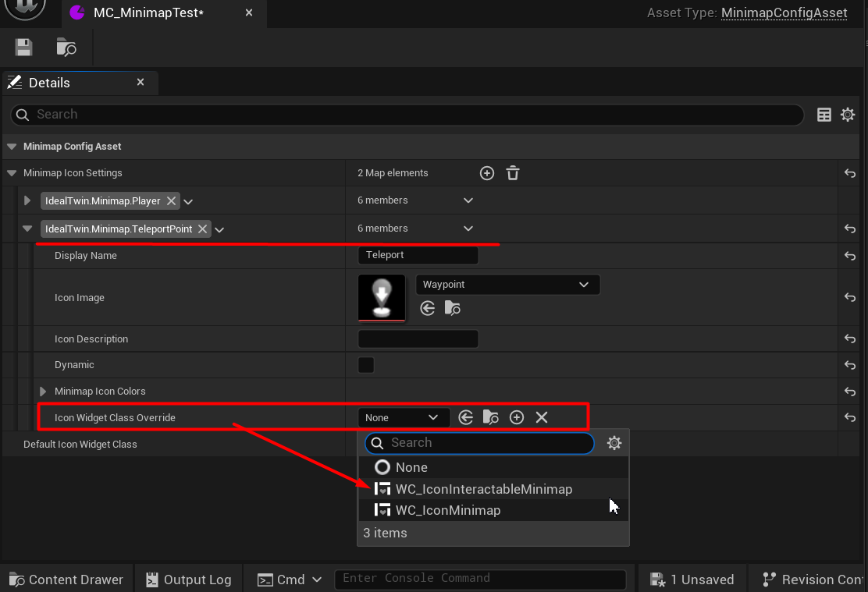Image resolution: width=868 pixels, height=592 pixels.
Task: Click the Browse to asset in Content Browser icon
Action: tap(66, 48)
